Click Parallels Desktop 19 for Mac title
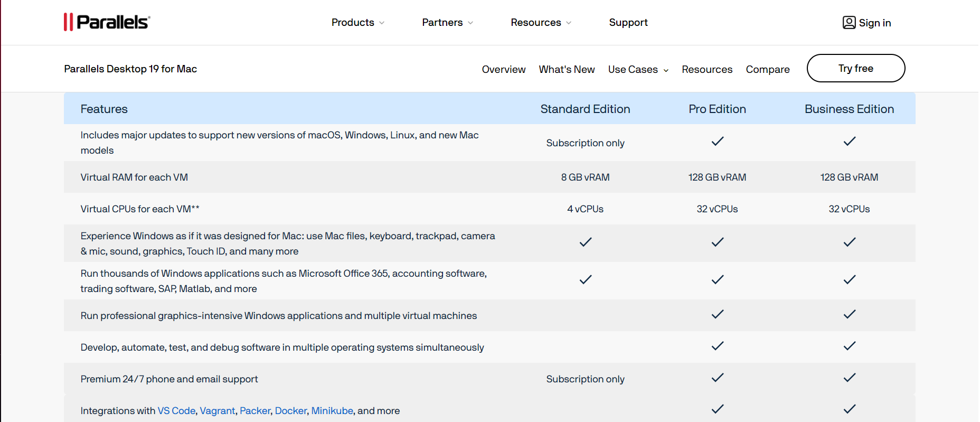This screenshot has height=422, width=980. coord(130,69)
